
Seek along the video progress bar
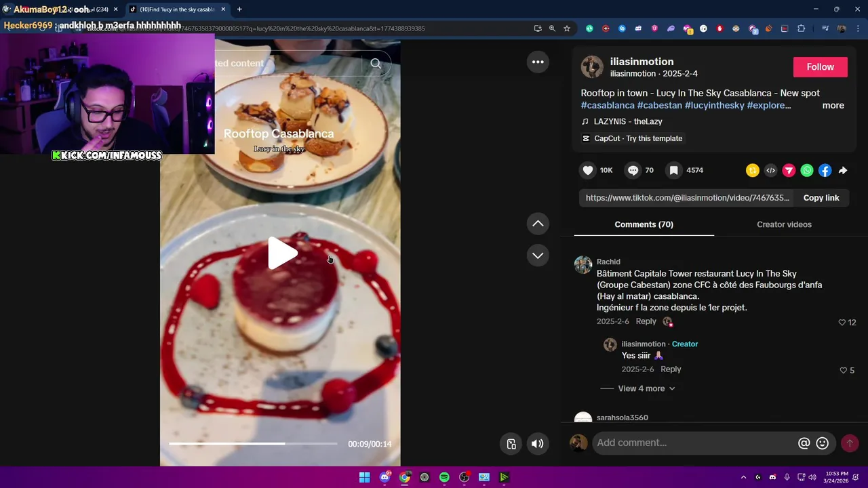click(x=253, y=444)
